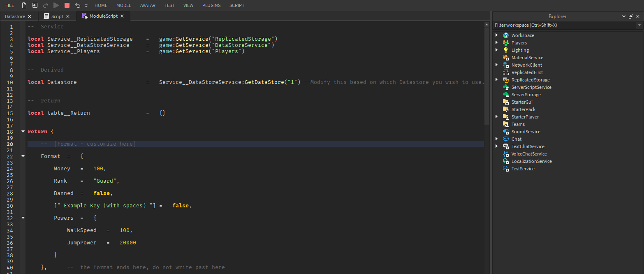
Task: Collapse the Powers table fold arrow
Action: tap(23, 218)
